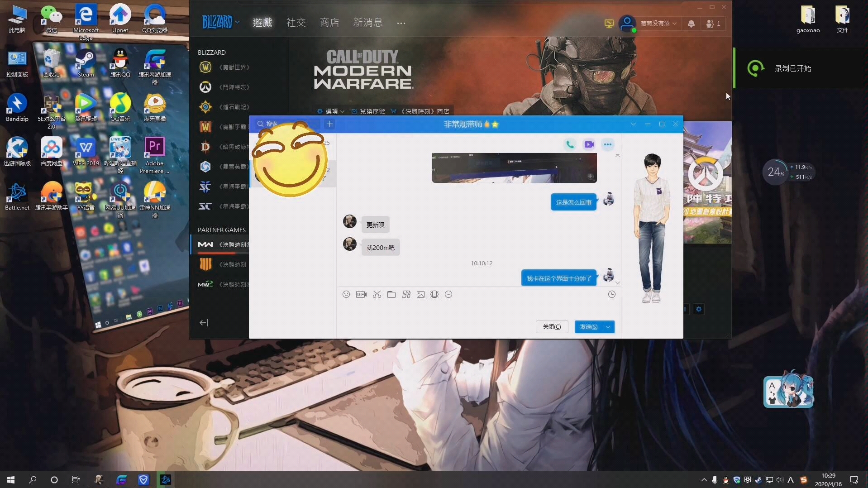Select StarCraft Remastered SC entry
The width and height of the screenshot is (868, 488).
223,206
